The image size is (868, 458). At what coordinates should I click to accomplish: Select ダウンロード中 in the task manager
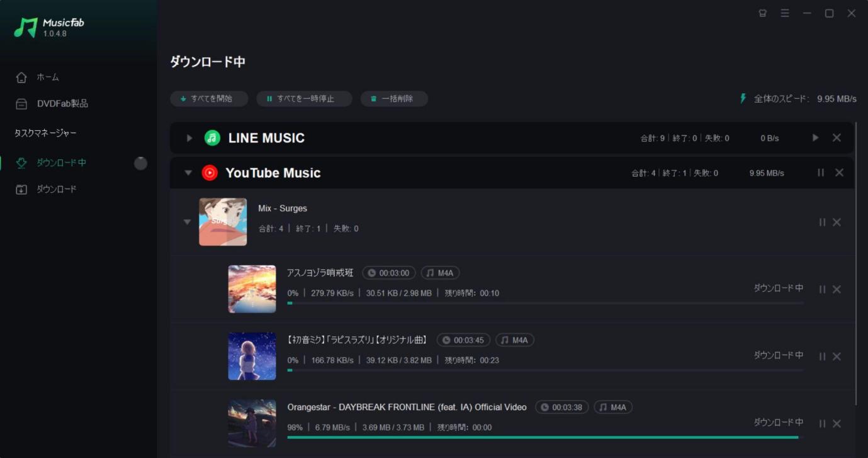click(52, 163)
